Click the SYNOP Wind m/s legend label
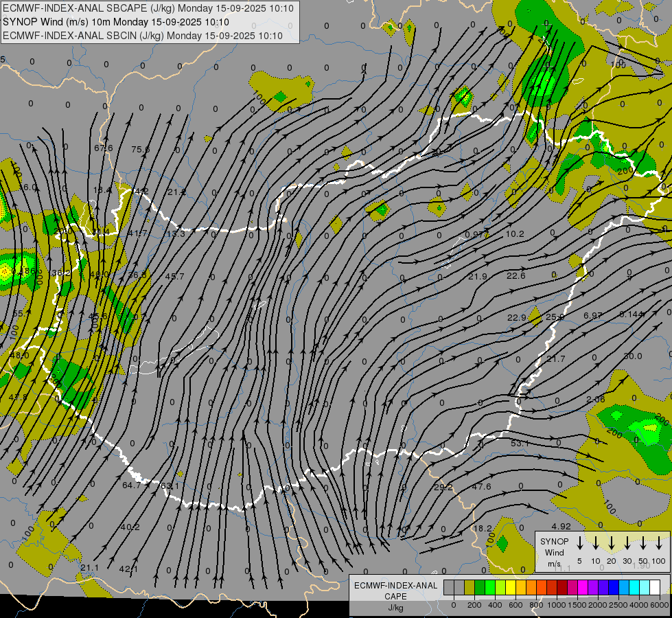 554,552
